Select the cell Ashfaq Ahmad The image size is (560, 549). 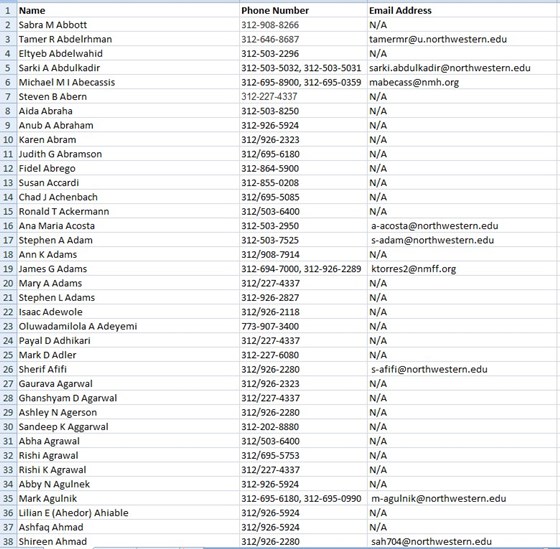coord(128,527)
